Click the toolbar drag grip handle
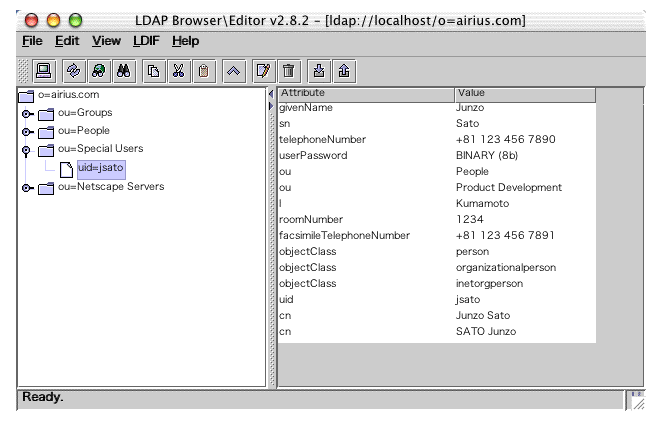This screenshot has width=663, height=422. click(x=23, y=71)
